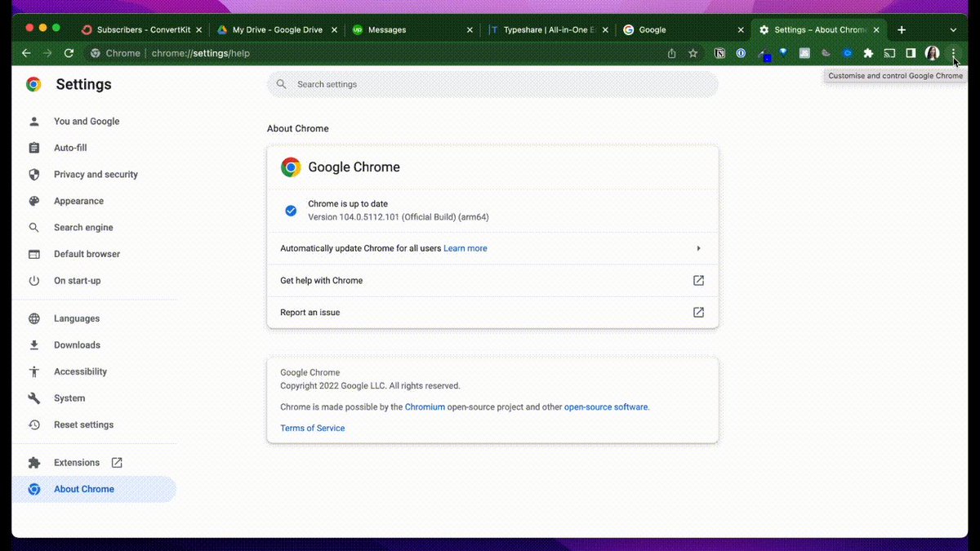
Task: Click the profile avatar in toolbar
Action: point(932,53)
